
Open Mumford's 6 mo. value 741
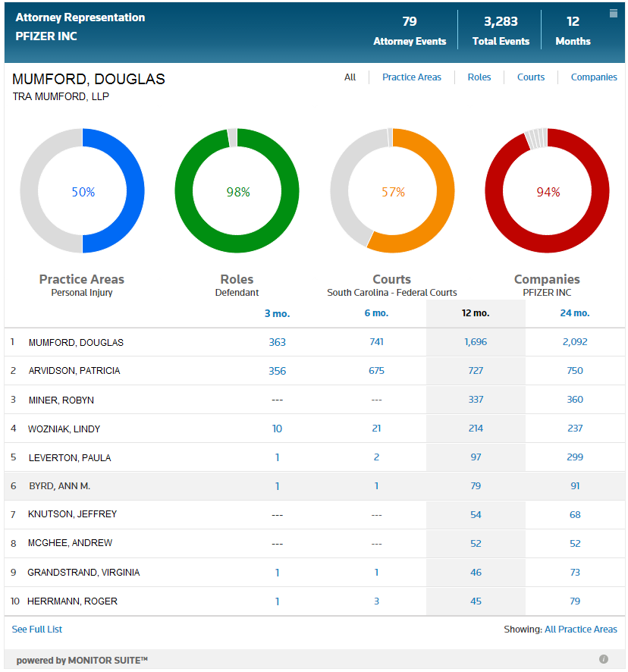(376, 341)
